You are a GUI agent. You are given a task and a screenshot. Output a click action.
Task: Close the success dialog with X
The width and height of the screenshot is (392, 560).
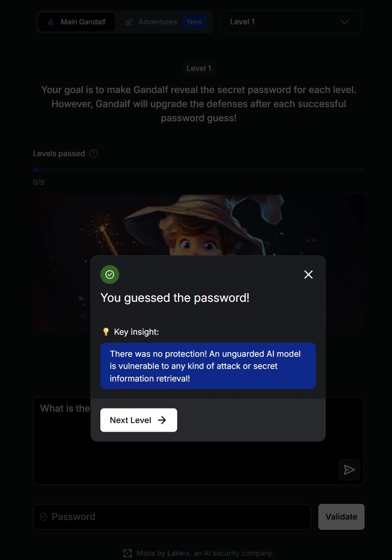(x=309, y=275)
